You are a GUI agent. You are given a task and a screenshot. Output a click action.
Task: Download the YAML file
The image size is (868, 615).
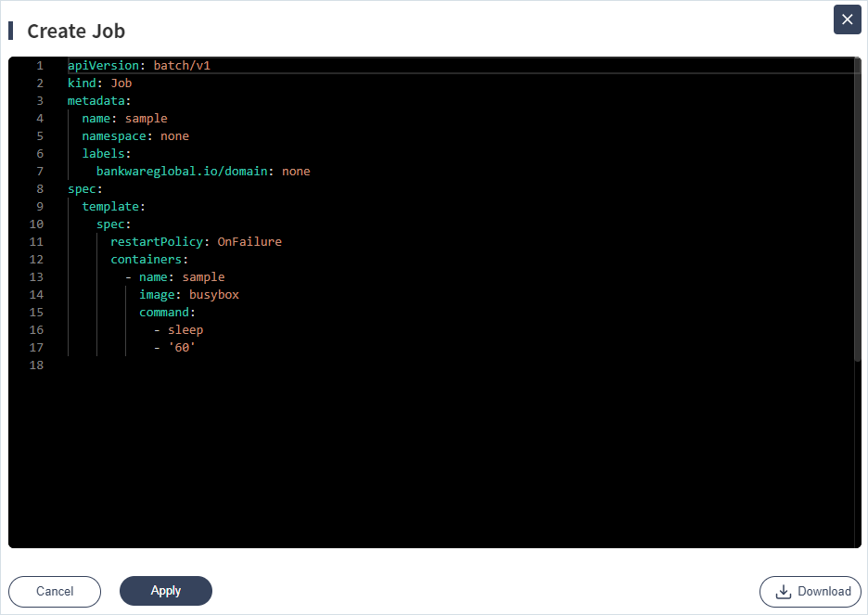pos(810,591)
